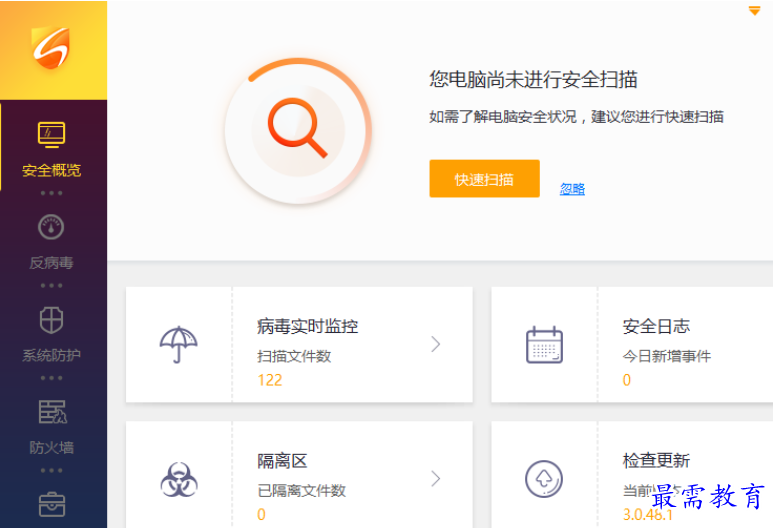Click the 扫描文件数 label
773x528 pixels.
click(x=294, y=356)
